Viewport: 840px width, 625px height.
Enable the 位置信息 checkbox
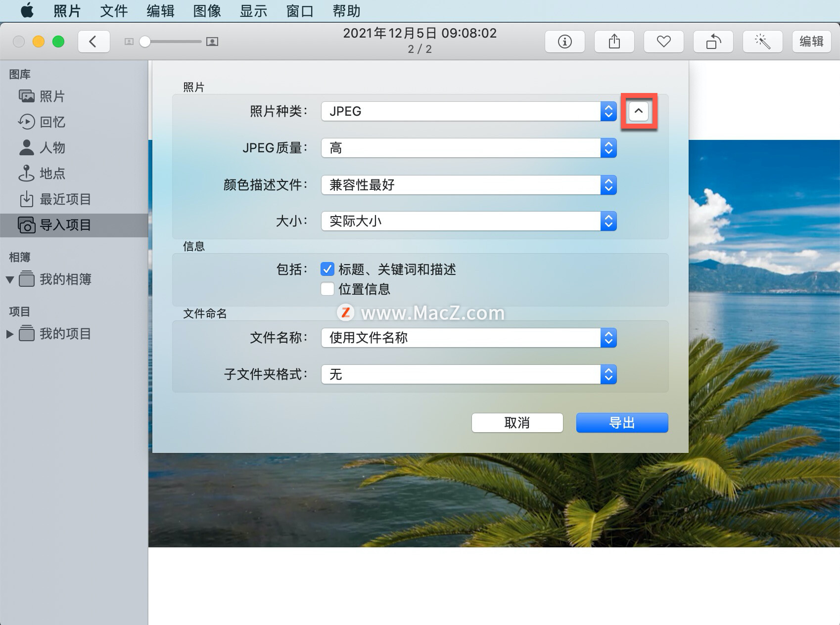click(x=327, y=289)
